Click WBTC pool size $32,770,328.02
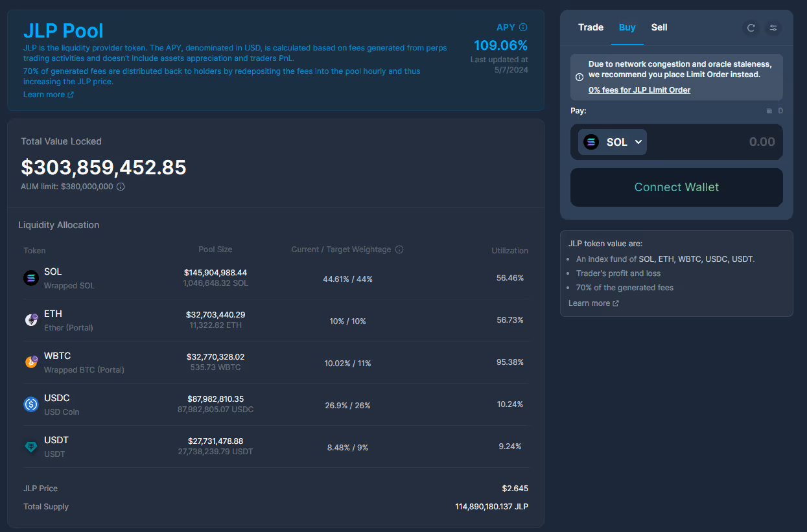The width and height of the screenshot is (807, 532). coord(215,357)
